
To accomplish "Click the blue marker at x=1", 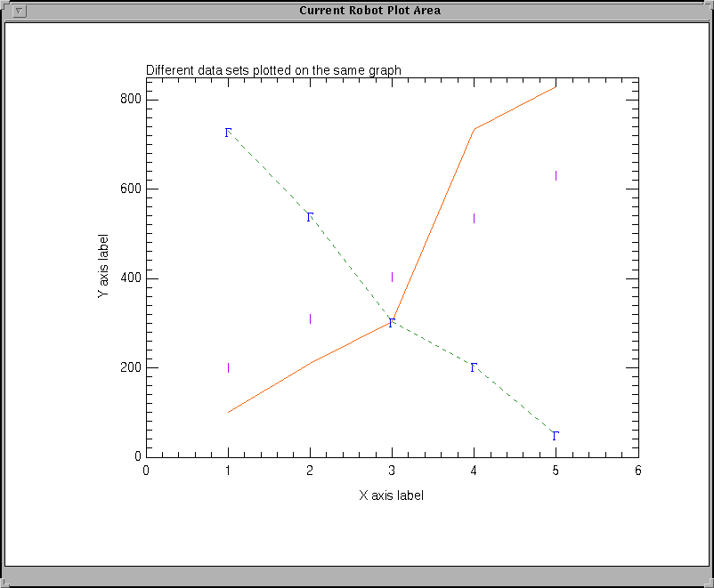I will point(228,133).
